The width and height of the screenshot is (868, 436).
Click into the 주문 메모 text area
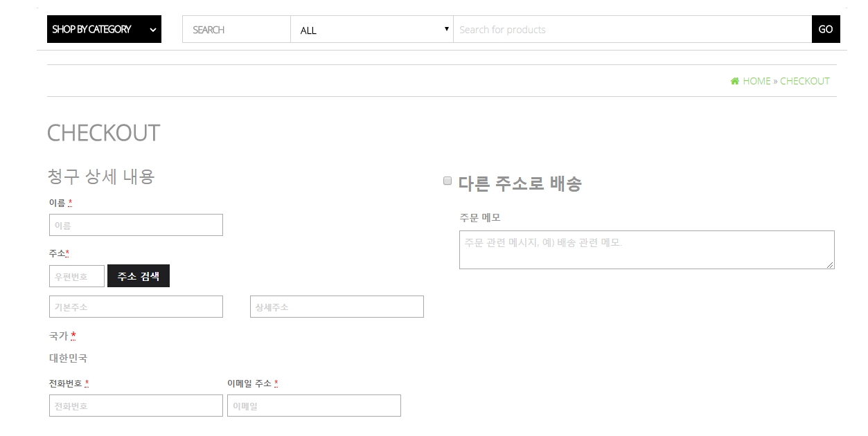point(646,250)
